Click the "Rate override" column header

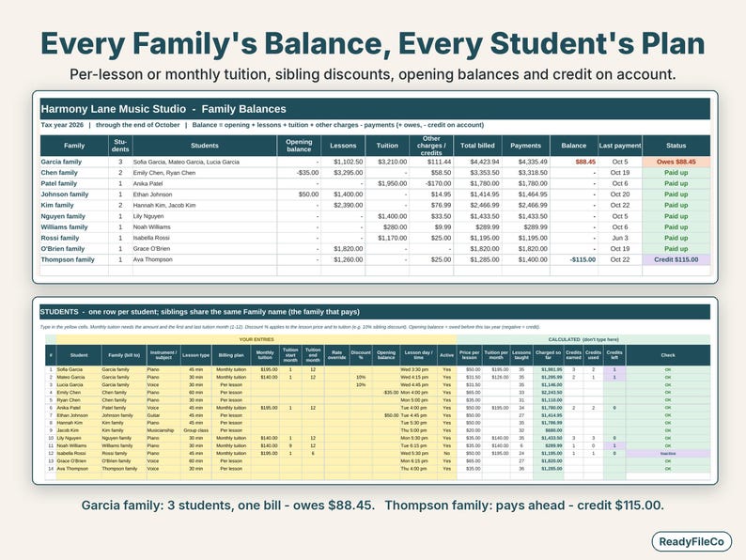[x=337, y=355]
